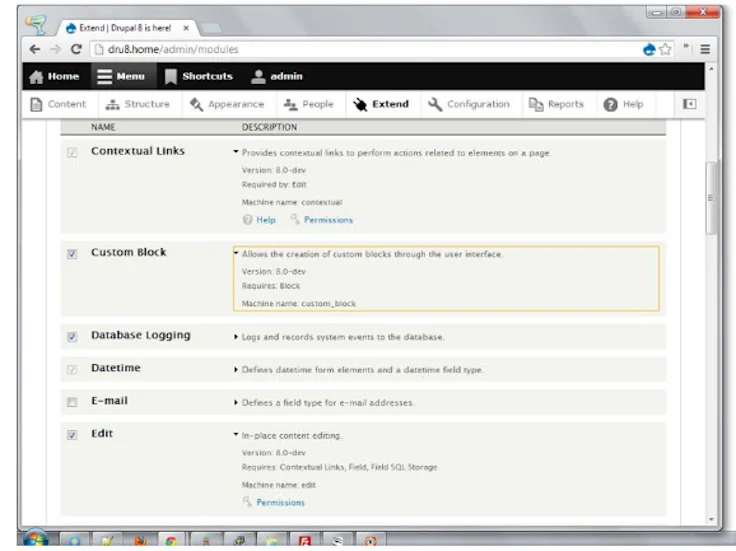Click Chrome icon in Windows taskbar
The width and height of the screenshot is (736, 551).
[171, 540]
